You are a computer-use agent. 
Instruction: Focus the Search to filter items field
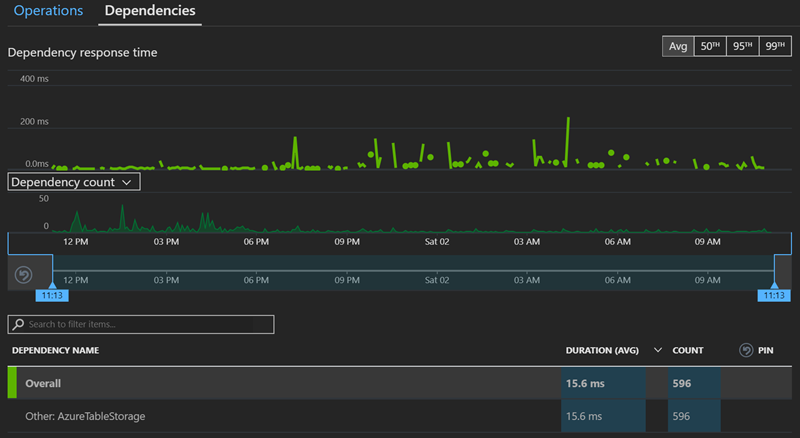click(x=141, y=324)
